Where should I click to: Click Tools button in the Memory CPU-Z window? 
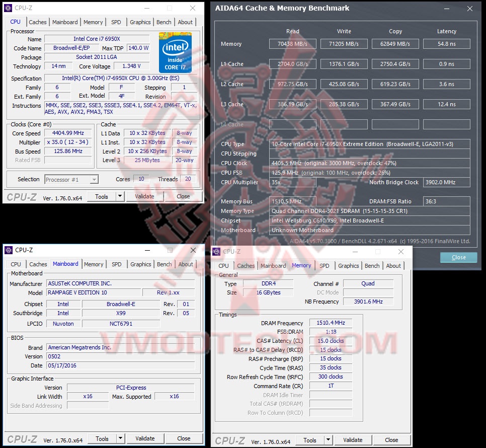[309, 440]
